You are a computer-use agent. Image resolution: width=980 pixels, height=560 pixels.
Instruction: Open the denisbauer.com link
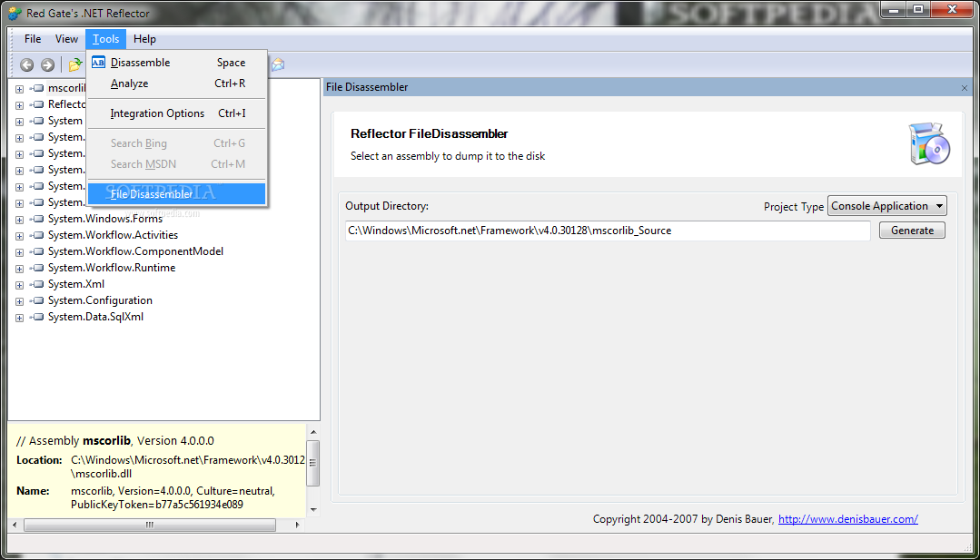click(x=847, y=519)
